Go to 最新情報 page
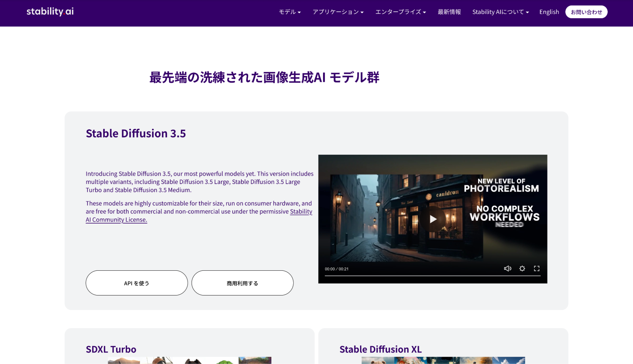Image resolution: width=633 pixels, height=364 pixels. point(449,12)
